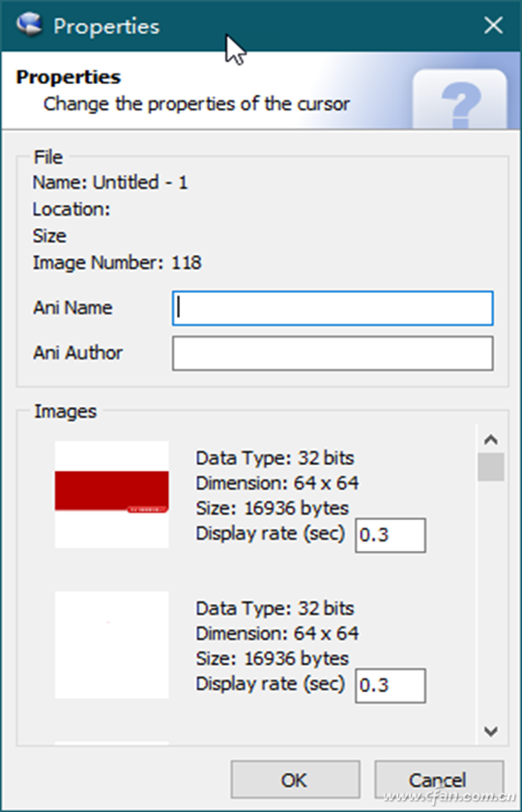Screen dimensions: 522x812
Task: Click the first image's Display rate field
Action: click(391, 535)
